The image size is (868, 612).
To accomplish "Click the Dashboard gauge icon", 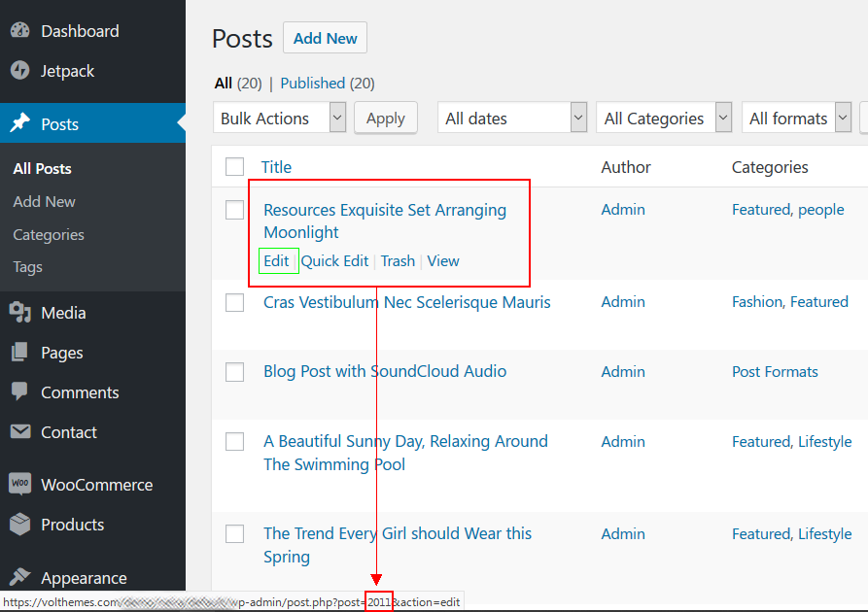I will click(20, 30).
